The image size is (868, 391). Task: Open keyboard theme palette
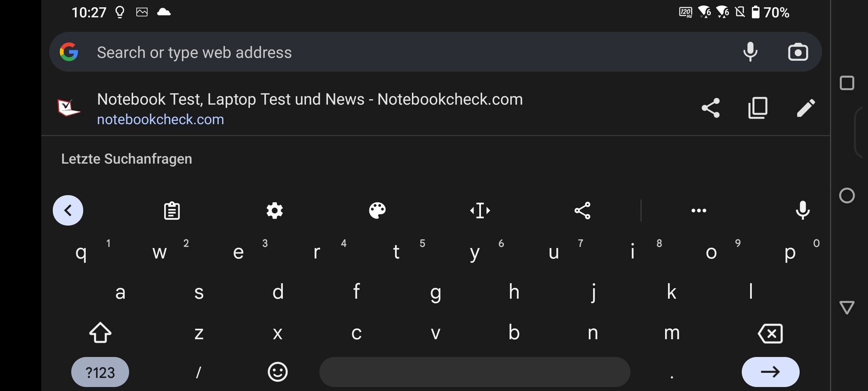coord(377,210)
